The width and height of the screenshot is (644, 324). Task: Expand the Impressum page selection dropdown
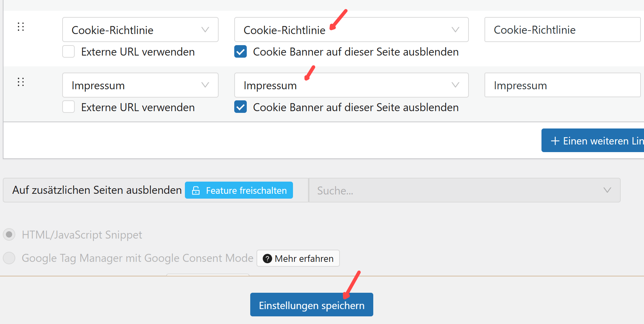coord(351,85)
